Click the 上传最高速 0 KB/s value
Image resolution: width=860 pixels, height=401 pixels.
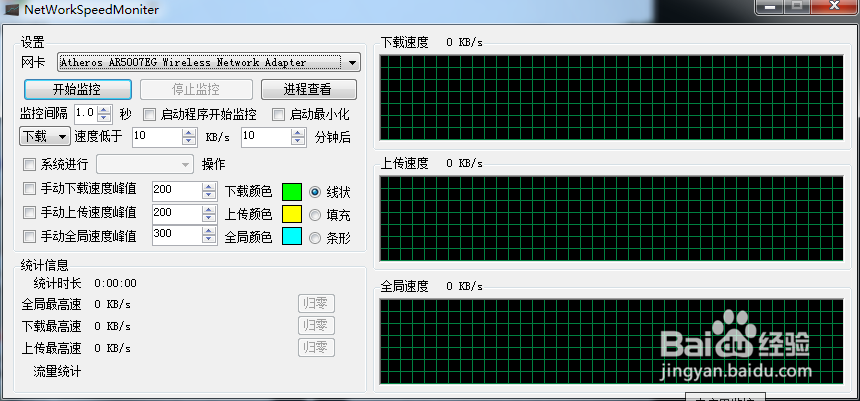click(x=112, y=348)
